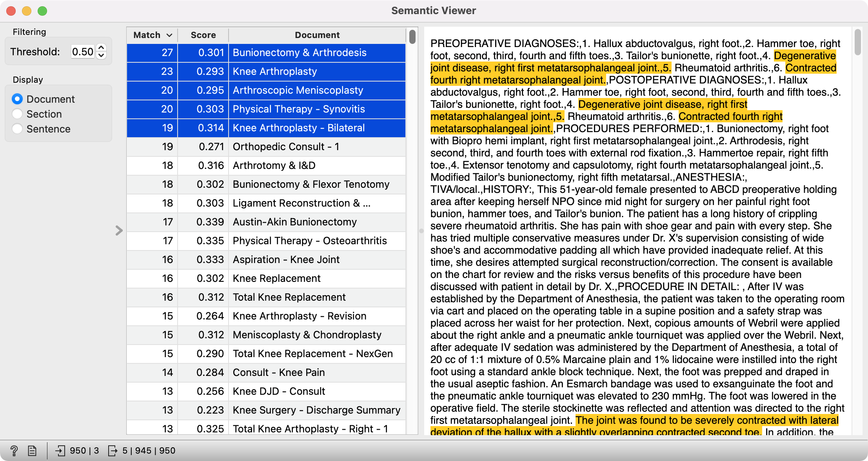
Task: Decrease threshold with the down stepper arrow
Action: [x=101, y=55]
